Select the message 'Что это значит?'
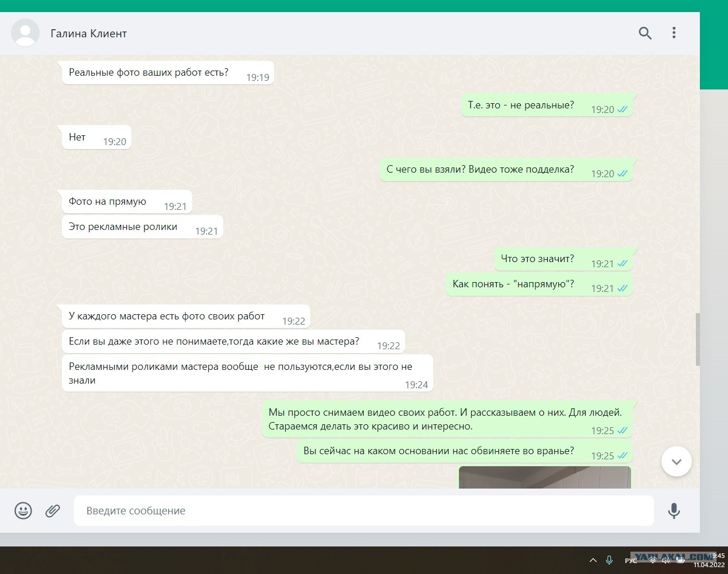Viewport: 728px width, 574px height. click(563, 259)
